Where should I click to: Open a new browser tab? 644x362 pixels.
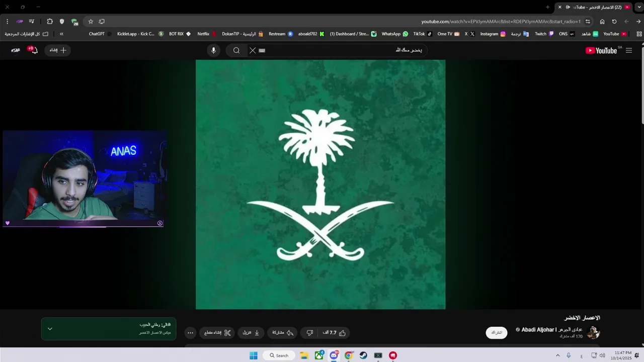click(x=548, y=7)
